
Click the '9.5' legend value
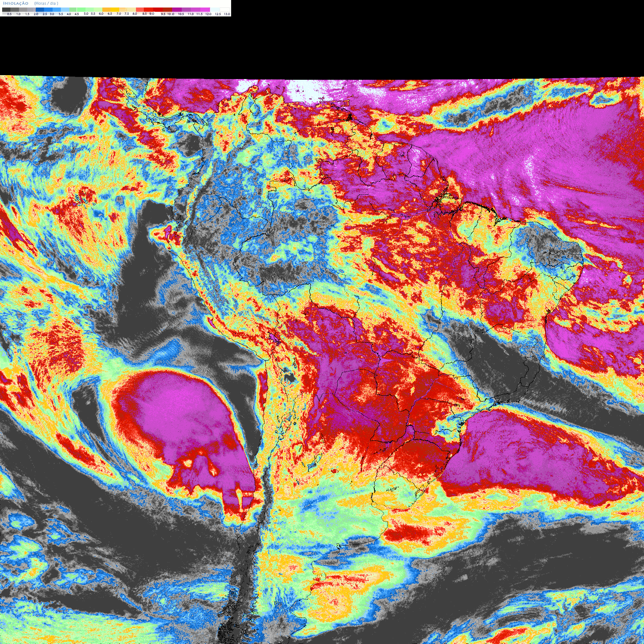click(x=163, y=14)
